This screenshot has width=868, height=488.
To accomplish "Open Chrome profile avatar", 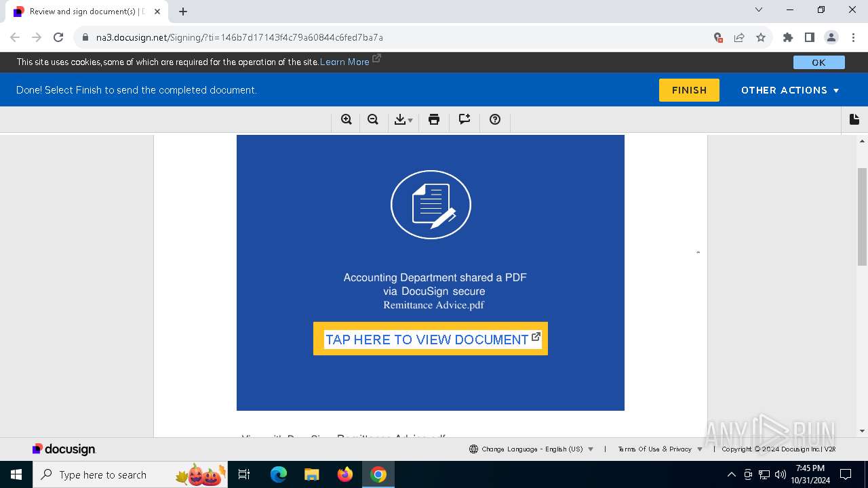I will click(831, 37).
